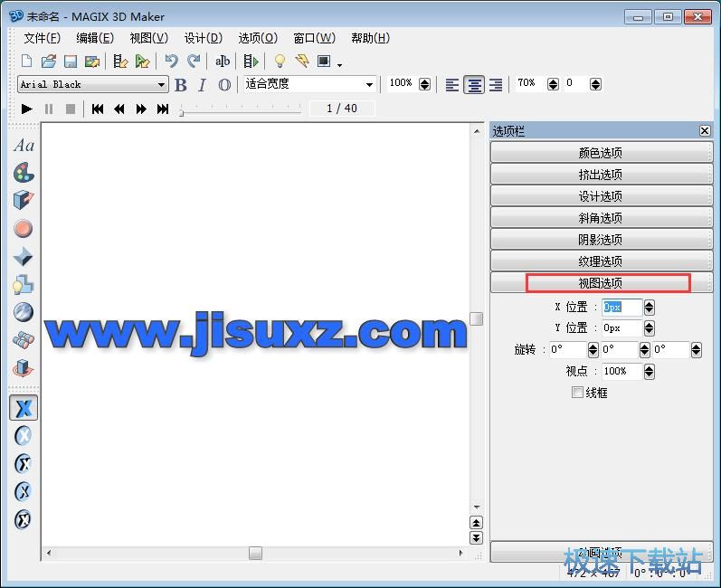Align text center
This screenshot has width=721, height=588.
(x=474, y=85)
